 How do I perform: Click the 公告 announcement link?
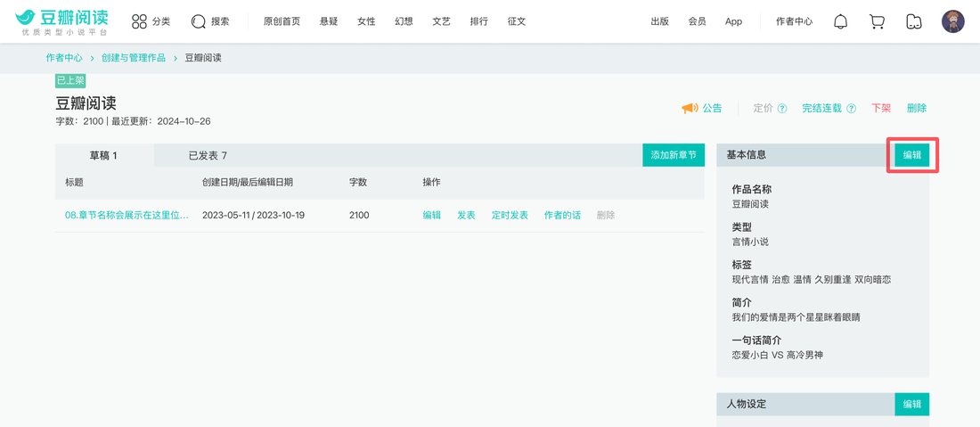pos(712,108)
